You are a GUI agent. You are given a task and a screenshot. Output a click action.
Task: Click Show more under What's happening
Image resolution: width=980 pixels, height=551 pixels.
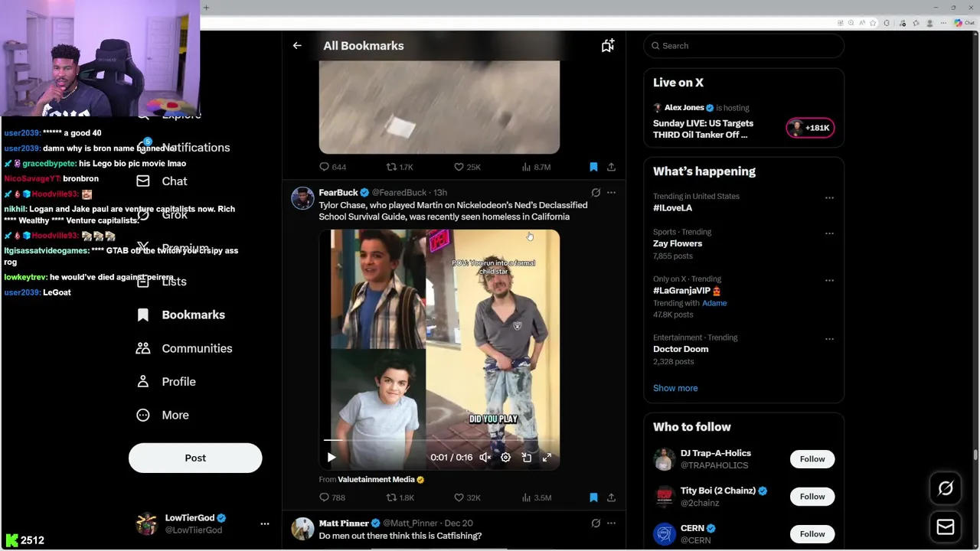click(675, 388)
